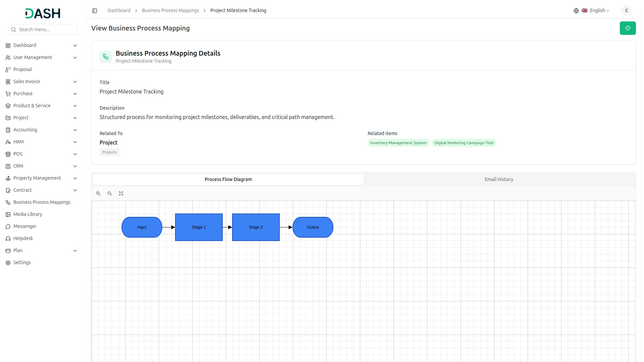The height and width of the screenshot is (362, 644).
Task: Open the theme palette button in green
Action: tap(628, 28)
